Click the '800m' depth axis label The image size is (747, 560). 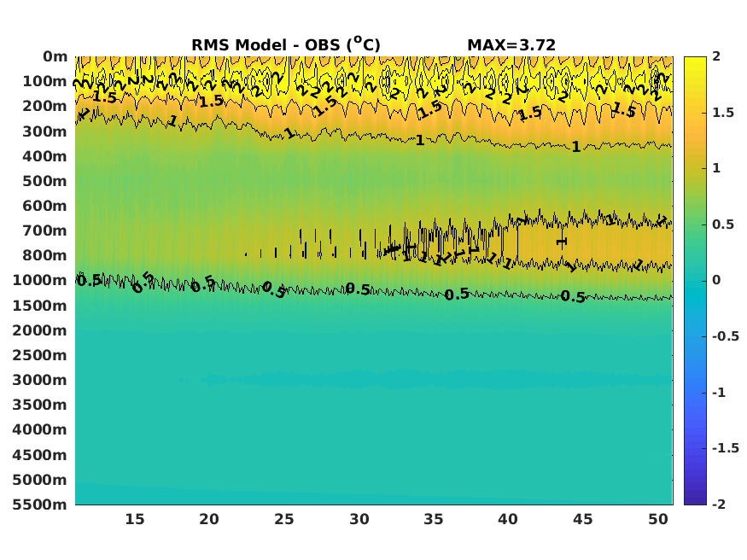tap(44, 255)
